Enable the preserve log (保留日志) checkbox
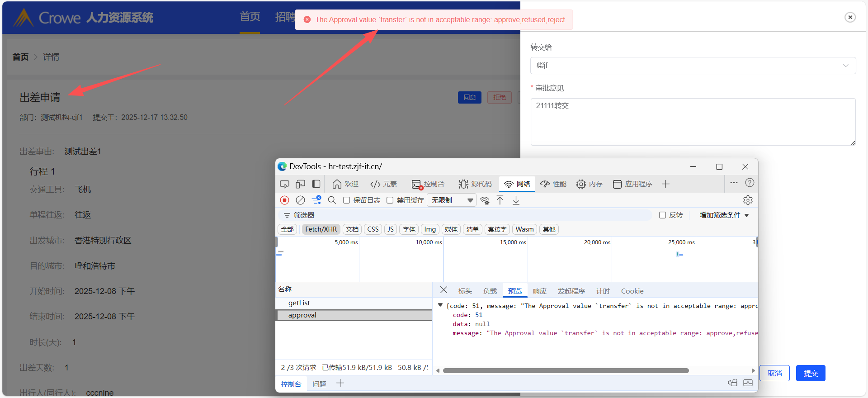This screenshot has width=868, height=398. (346, 200)
